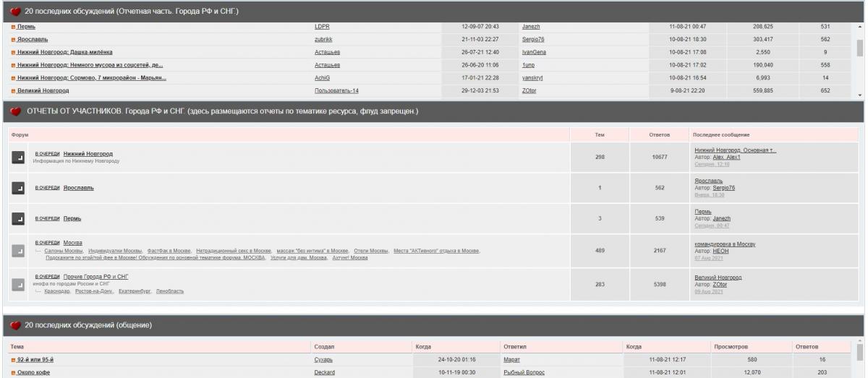The height and width of the screenshot is (378, 868).
Task: Click the grey status icon beside Москва forum
Action: click(x=19, y=250)
